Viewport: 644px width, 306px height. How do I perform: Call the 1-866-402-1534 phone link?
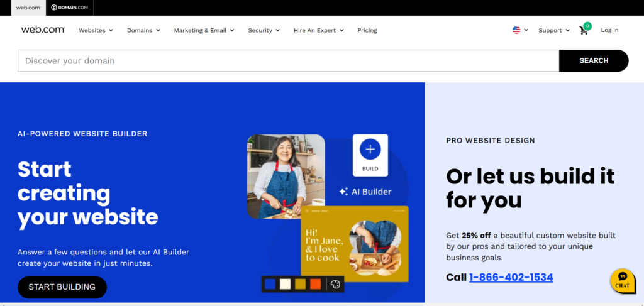(x=511, y=277)
